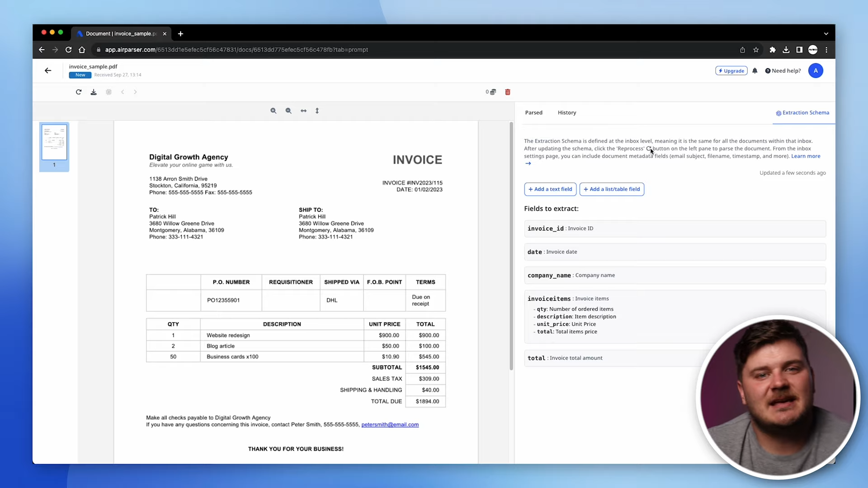Image resolution: width=868 pixels, height=488 pixels.
Task: Fit document to width
Action: pos(304,111)
